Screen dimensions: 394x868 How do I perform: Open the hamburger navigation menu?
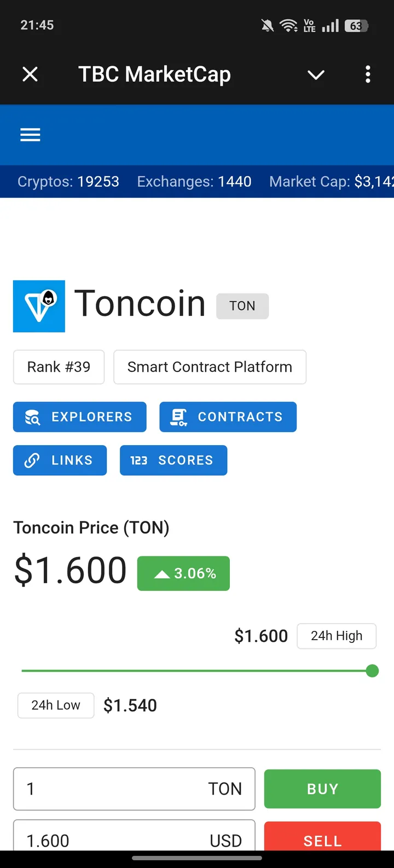pos(30,135)
